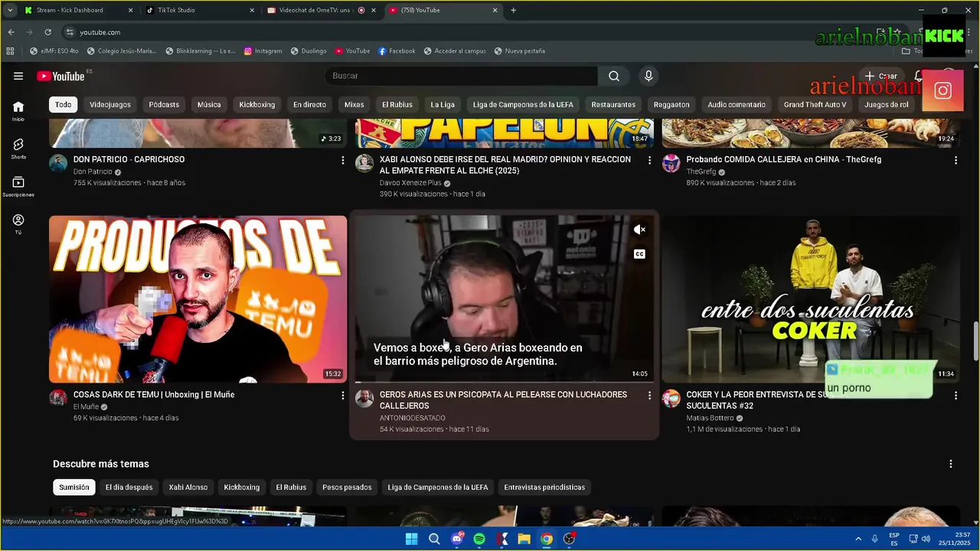This screenshot has height=551, width=980.
Task: Open more options for COSAS DARK DE TEMU
Action: tap(342, 395)
